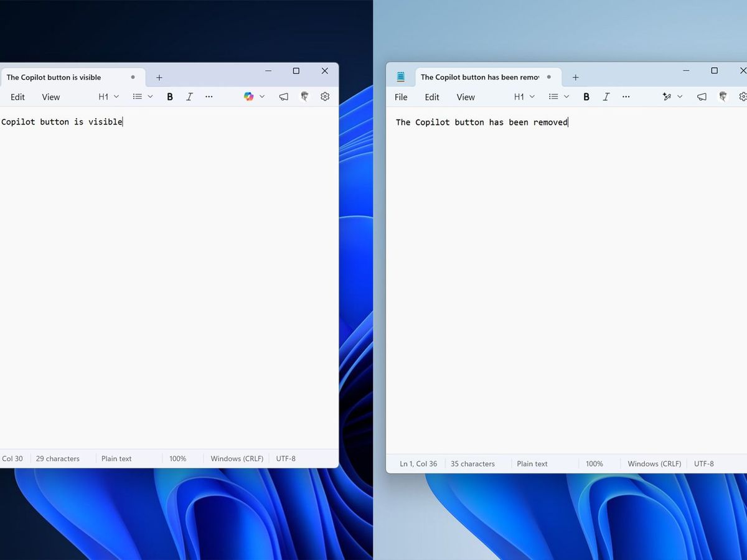Maximize the 'has been removed' Notepad window
This screenshot has width=747, height=560.
[x=715, y=71]
